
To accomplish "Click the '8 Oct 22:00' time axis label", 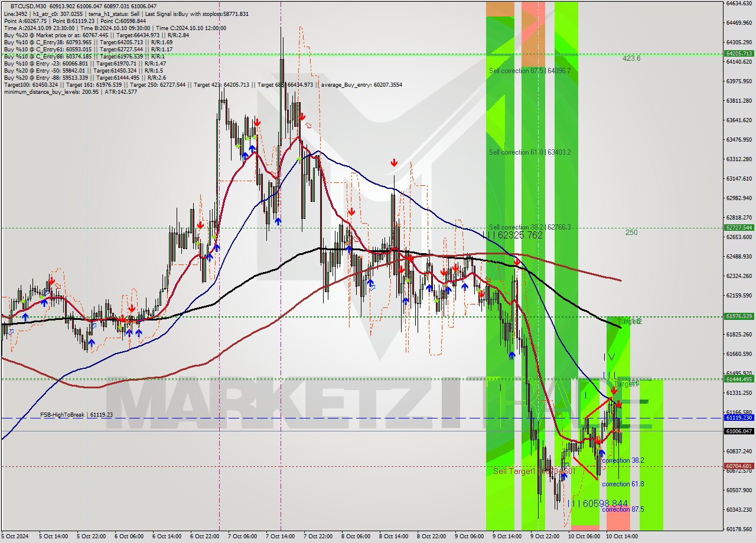I will pyautogui.click(x=431, y=537).
